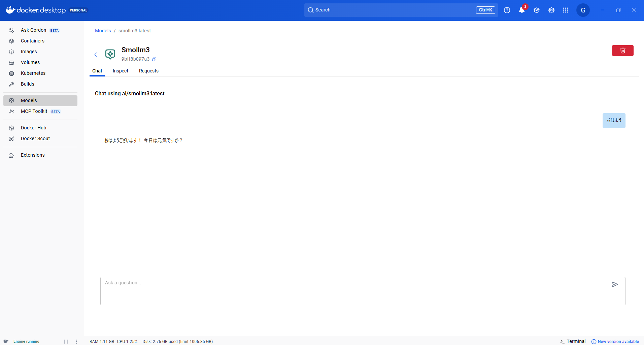
Task: Click the Ctrl+K shortcut badge
Action: pos(485,10)
